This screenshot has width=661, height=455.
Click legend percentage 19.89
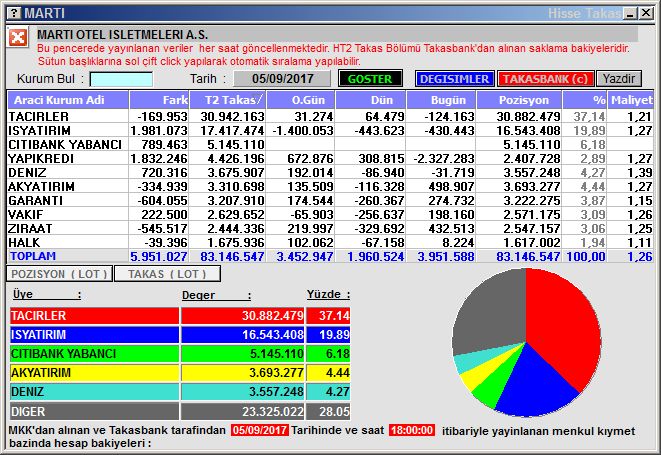click(x=334, y=335)
